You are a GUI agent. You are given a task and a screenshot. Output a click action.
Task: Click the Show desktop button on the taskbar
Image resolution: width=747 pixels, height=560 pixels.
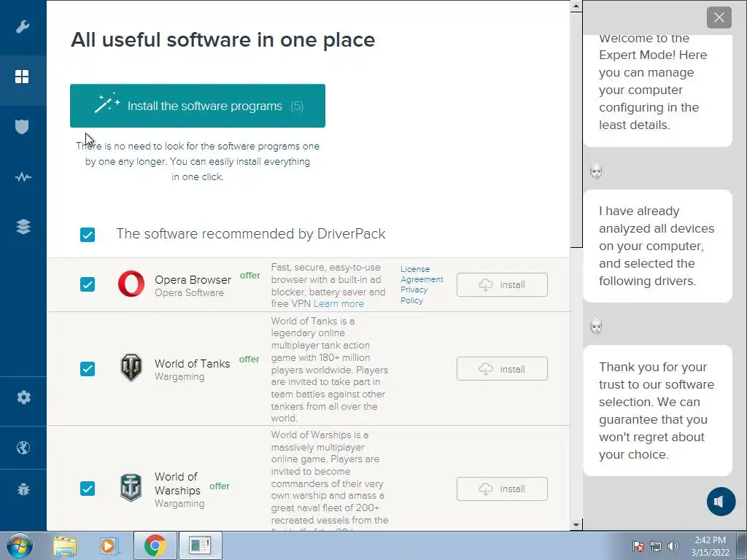point(742,546)
